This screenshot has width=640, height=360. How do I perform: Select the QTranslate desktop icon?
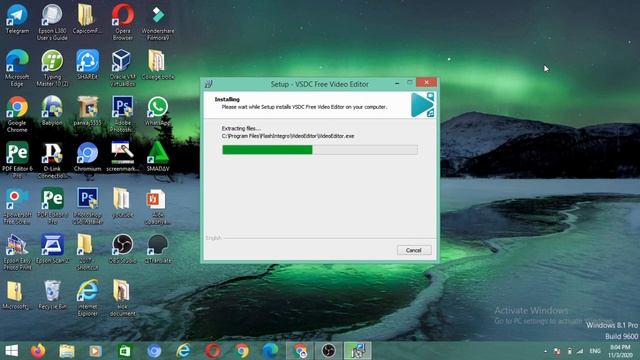click(158, 249)
